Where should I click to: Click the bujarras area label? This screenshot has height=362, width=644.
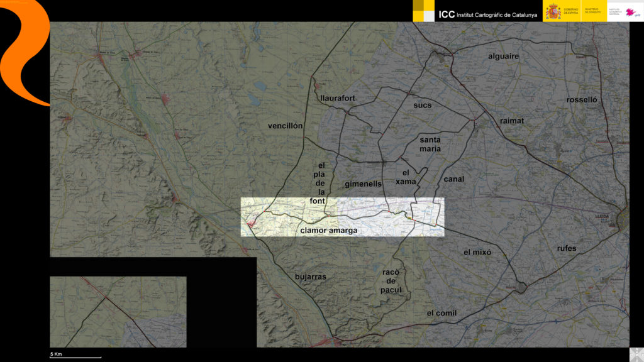[x=310, y=277]
